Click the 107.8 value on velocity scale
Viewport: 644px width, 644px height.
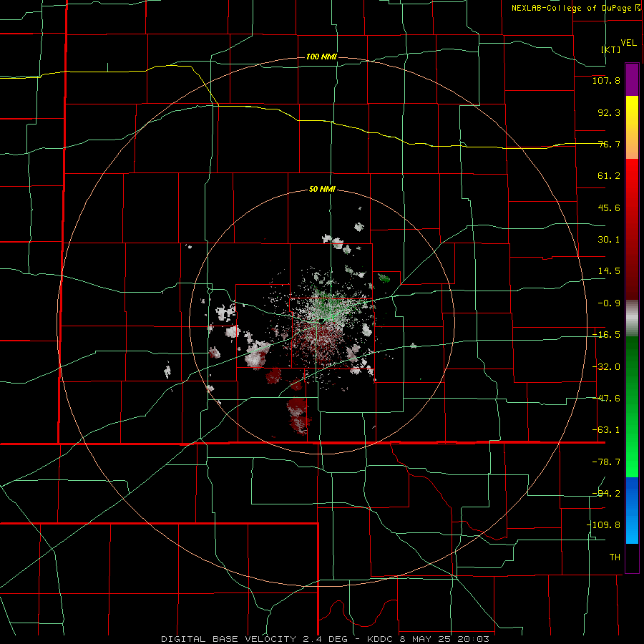606,80
